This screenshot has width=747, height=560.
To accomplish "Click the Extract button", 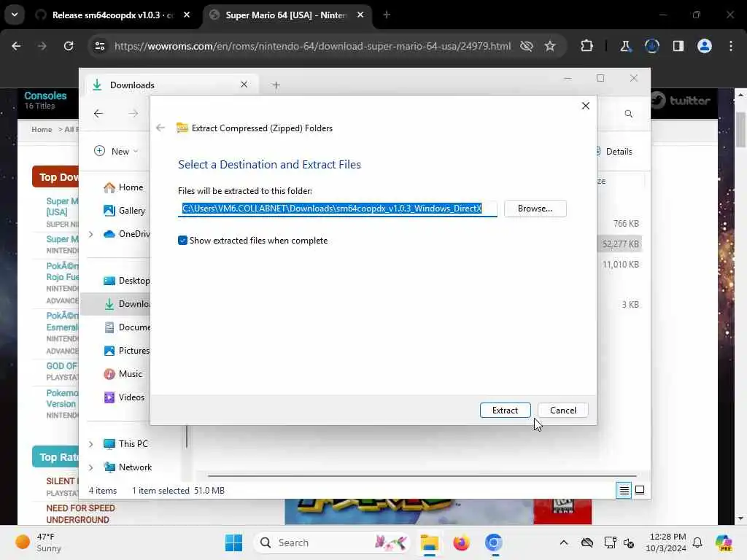I will click(x=505, y=411).
